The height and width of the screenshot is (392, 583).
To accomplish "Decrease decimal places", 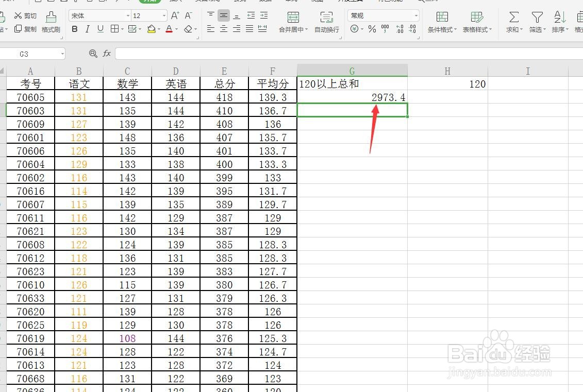I will [x=412, y=29].
